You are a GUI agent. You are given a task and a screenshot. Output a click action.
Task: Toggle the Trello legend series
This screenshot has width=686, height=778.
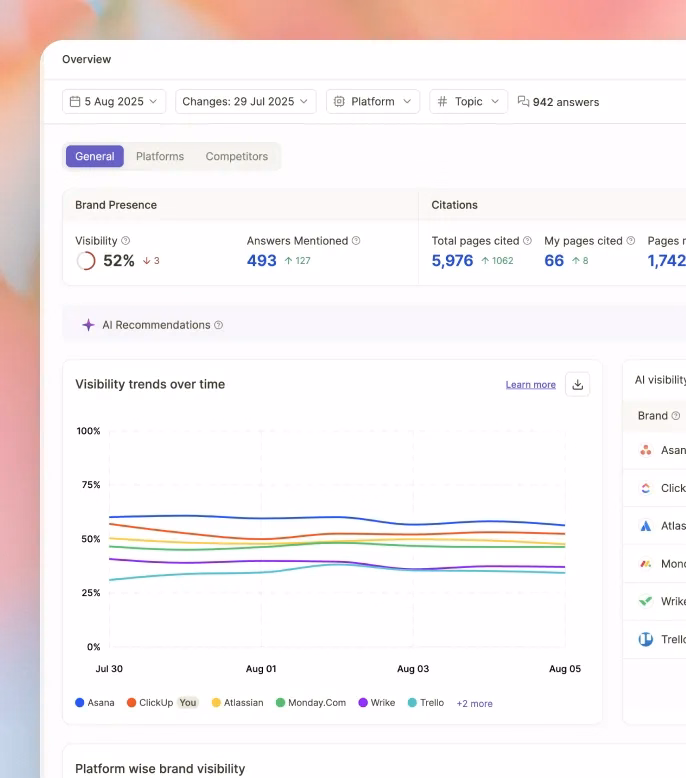click(426, 703)
